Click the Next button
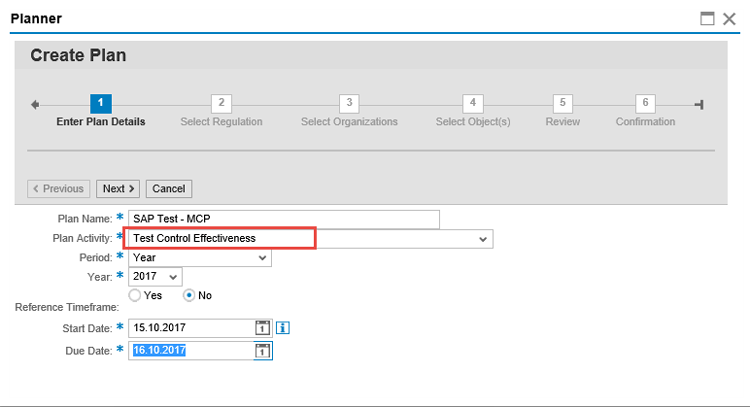 (x=119, y=189)
